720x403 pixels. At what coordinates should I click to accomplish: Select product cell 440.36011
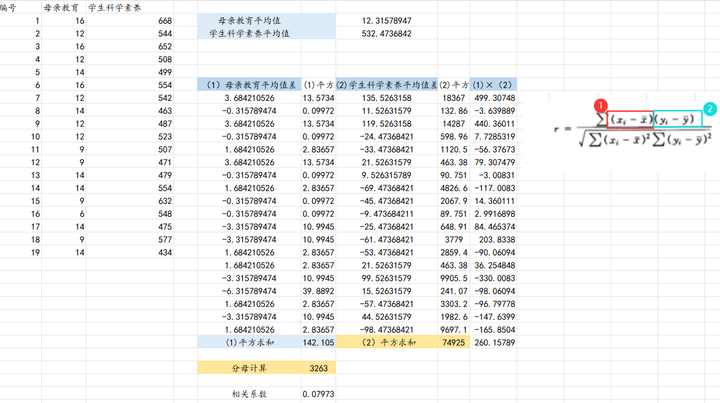[493, 123]
